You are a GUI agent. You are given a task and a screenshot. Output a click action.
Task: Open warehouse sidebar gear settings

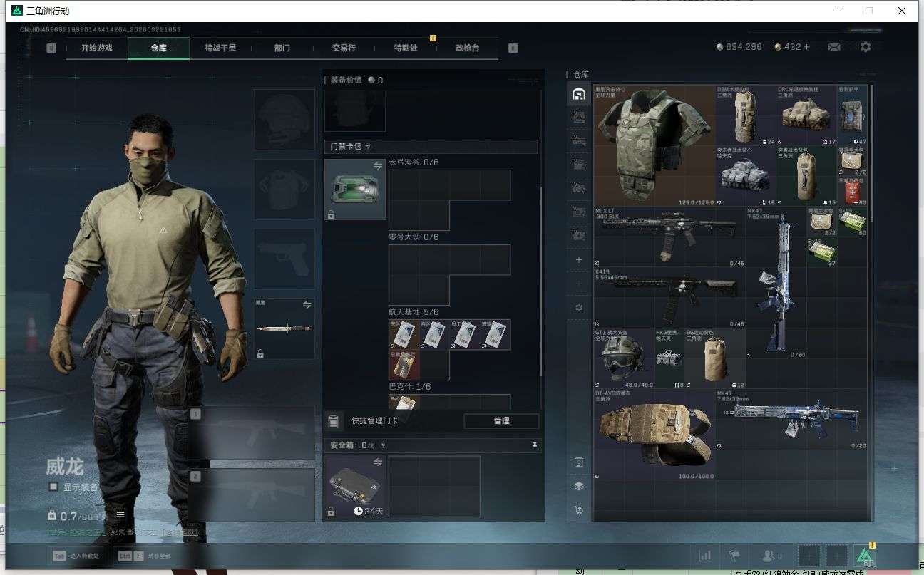(579, 307)
